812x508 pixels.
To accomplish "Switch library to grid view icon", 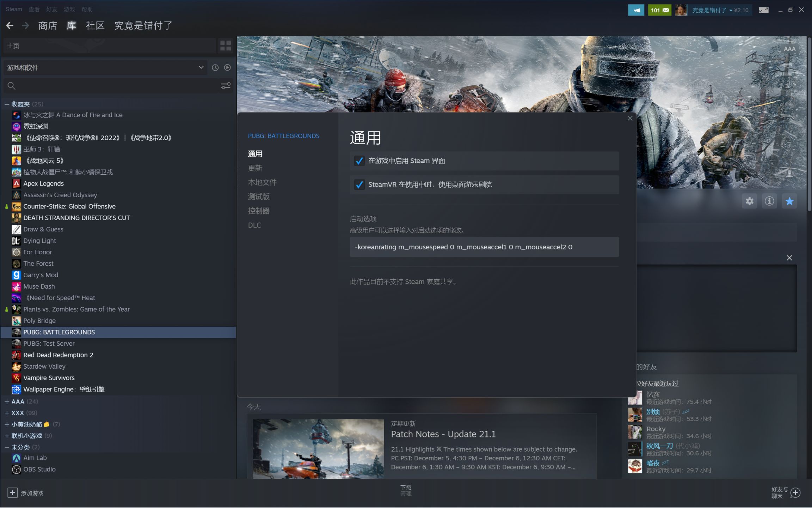I will [226, 46].
